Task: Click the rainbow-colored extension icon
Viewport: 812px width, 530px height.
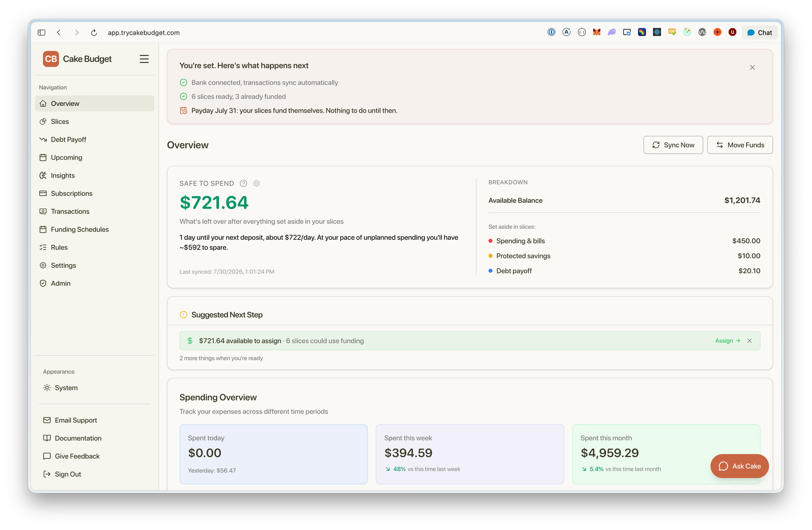Action: 642,32
